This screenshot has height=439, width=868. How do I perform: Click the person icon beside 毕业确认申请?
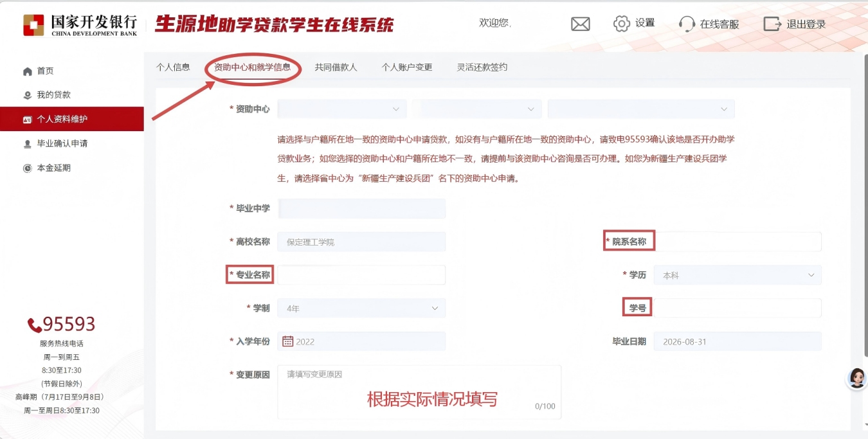pos(28,144)
